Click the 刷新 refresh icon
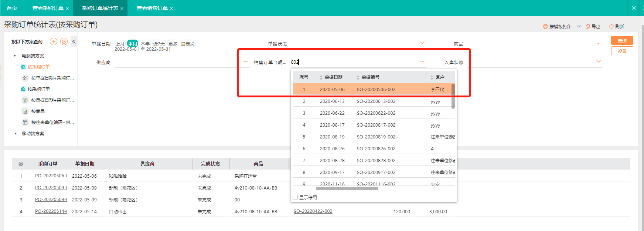Screen dimensions: 644x231 pyautogui.click(x=611, y=27)
